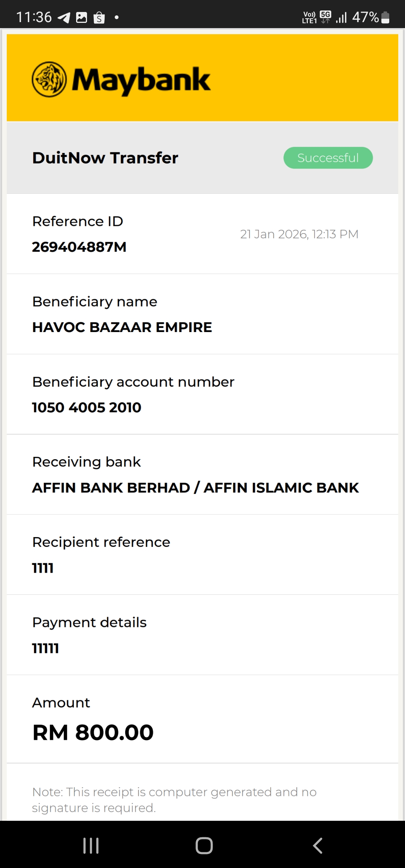The width and height of the screenshot is (405, 868).
Task: Select the reference ID 269404887M
Action: click(79, 247)
